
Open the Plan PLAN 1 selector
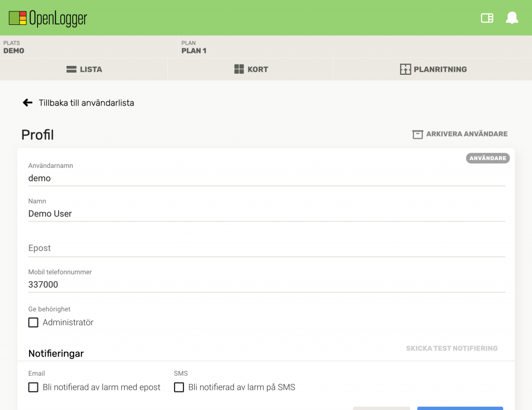pyautogui.click(x=353, y=47)
